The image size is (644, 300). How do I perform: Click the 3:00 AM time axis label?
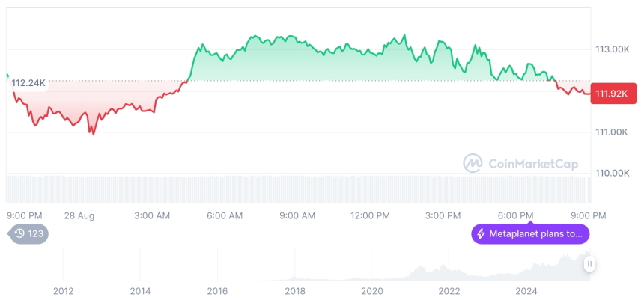(152, 215)
